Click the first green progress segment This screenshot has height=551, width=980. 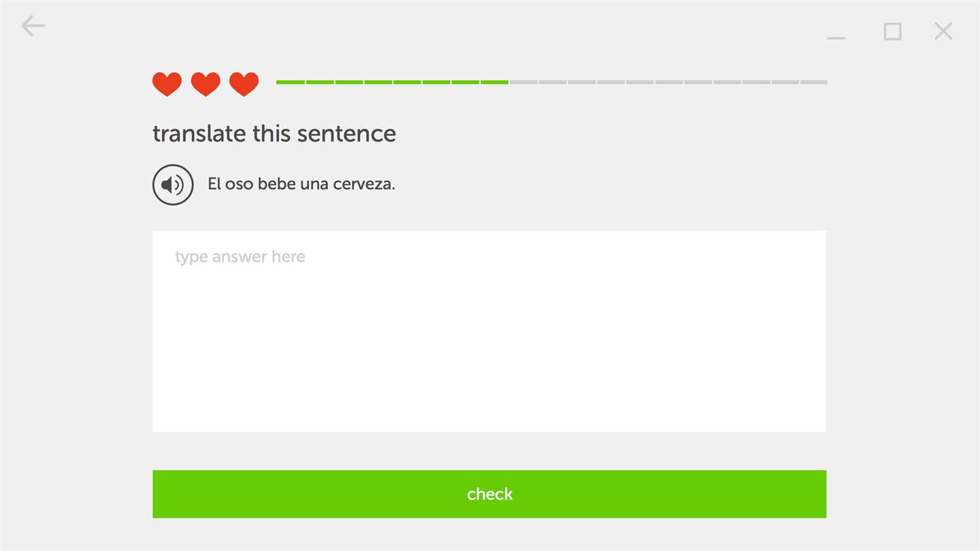point(290,82)
